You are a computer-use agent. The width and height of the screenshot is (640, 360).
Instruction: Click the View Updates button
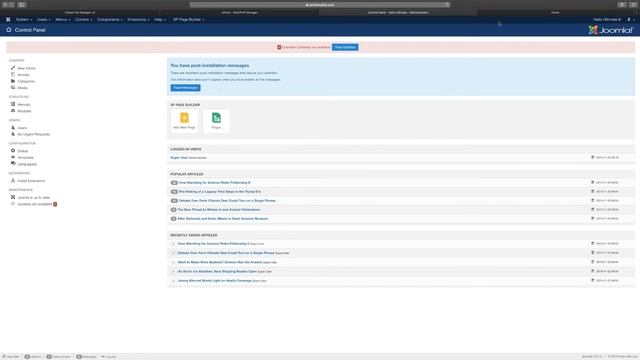pos(345,47)
